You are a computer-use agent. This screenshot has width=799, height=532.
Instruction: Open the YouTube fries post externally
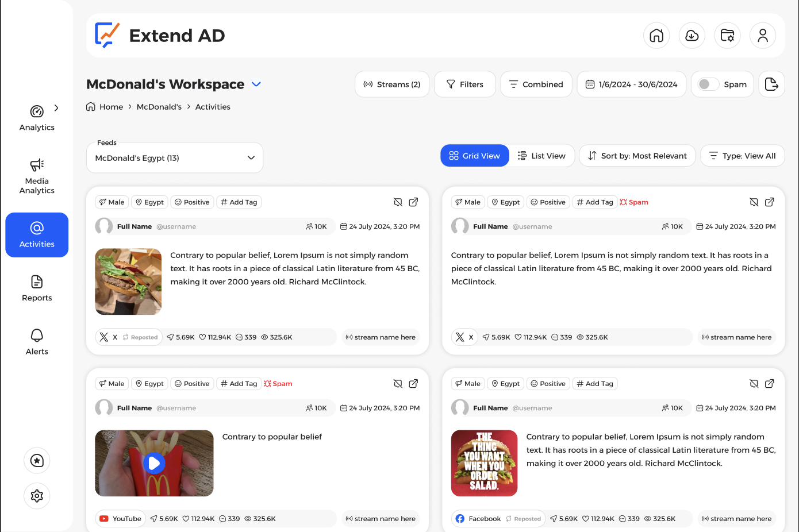413,384
